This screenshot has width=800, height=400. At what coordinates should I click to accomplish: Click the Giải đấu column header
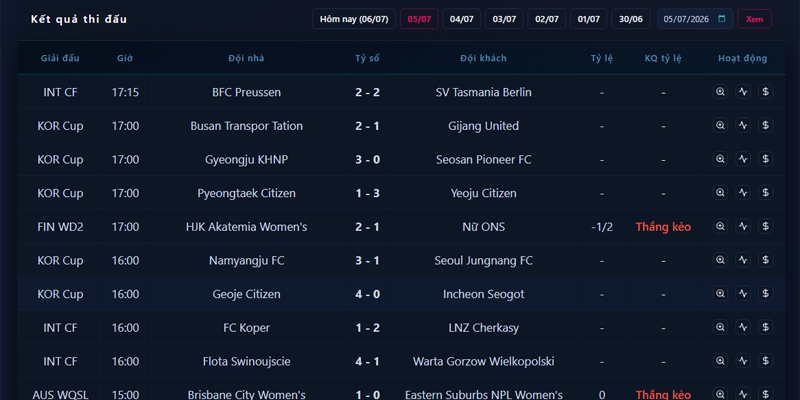(60, 58)
